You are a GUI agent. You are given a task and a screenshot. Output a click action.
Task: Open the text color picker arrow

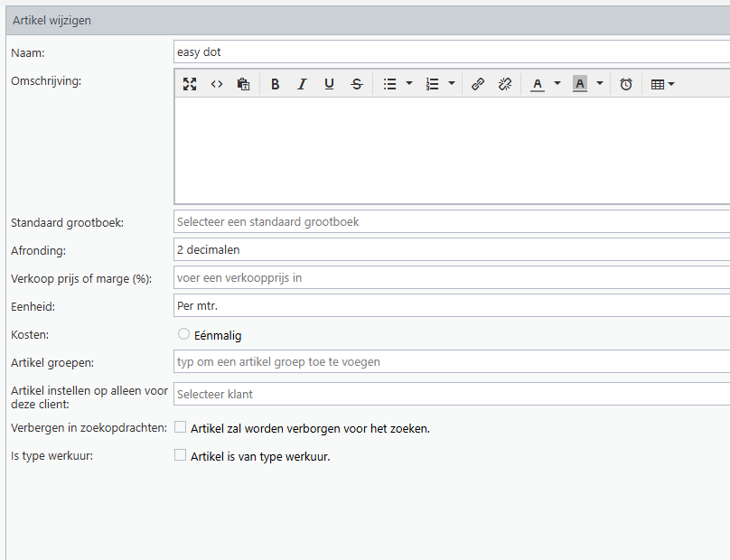pos(557,84)
